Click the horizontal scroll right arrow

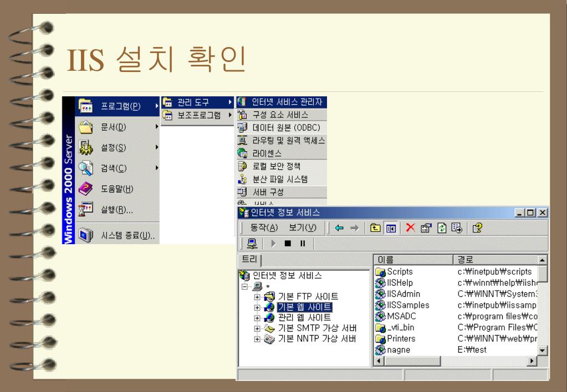click(x=532, y=360)
